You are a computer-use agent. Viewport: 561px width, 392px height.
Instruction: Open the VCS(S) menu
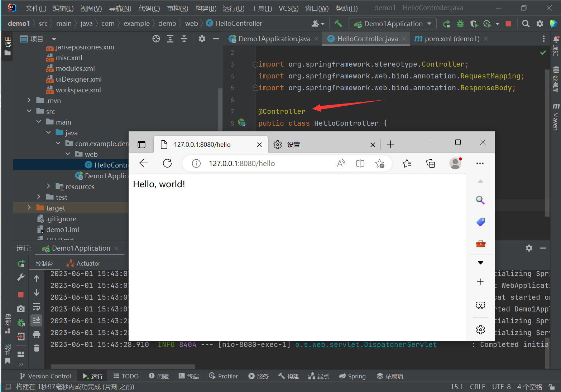288,8
